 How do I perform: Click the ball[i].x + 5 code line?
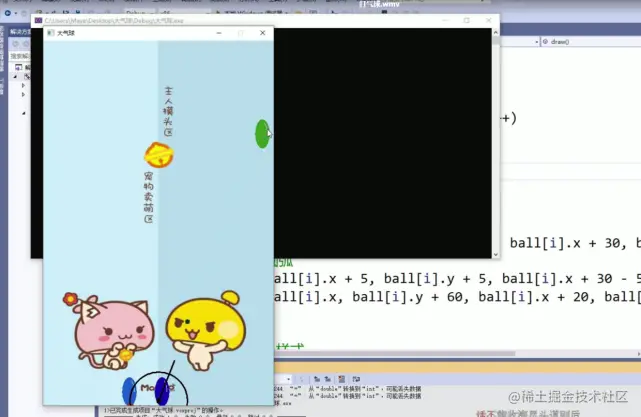(457, 279)
